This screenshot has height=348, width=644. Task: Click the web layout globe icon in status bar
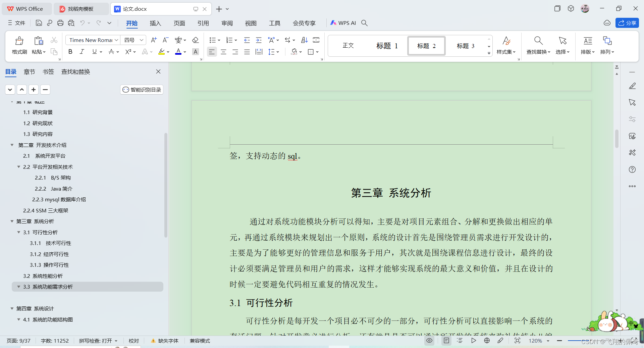[x=487, y=341]
